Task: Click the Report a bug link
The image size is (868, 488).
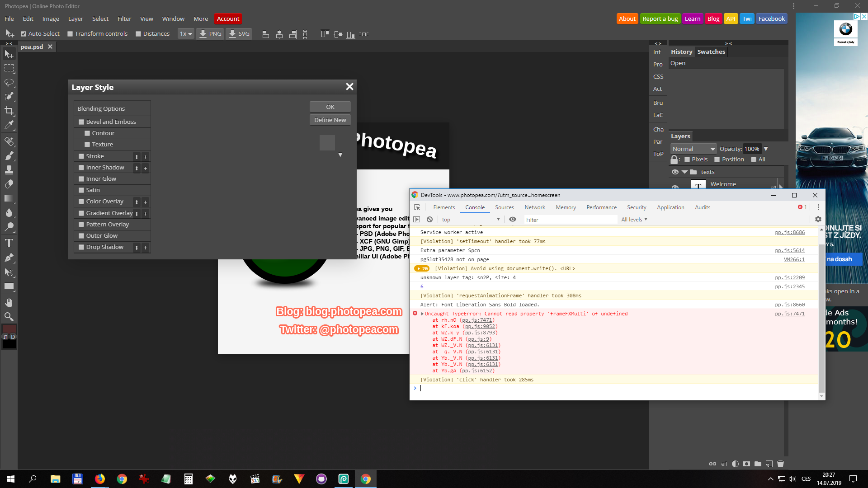Action: coord(660,19)
